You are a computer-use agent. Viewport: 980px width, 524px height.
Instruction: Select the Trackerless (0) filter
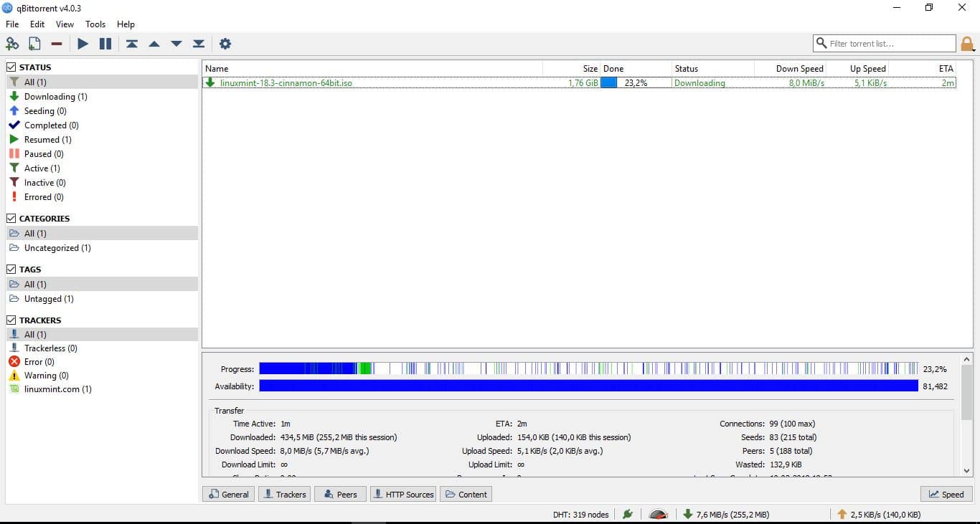click(51, 348)
